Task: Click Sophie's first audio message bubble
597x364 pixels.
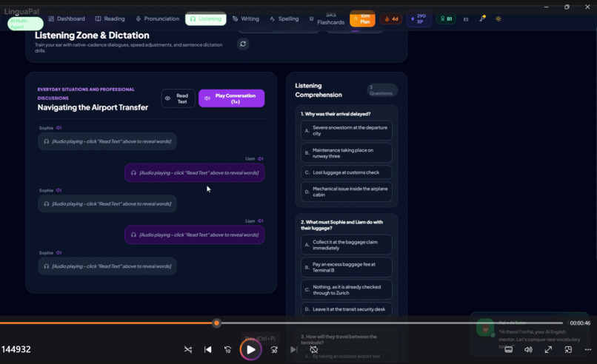Action: (107, 141)
